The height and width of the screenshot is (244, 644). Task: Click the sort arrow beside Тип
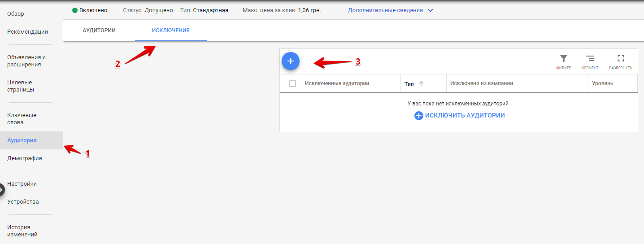click(x=421, y=83)
